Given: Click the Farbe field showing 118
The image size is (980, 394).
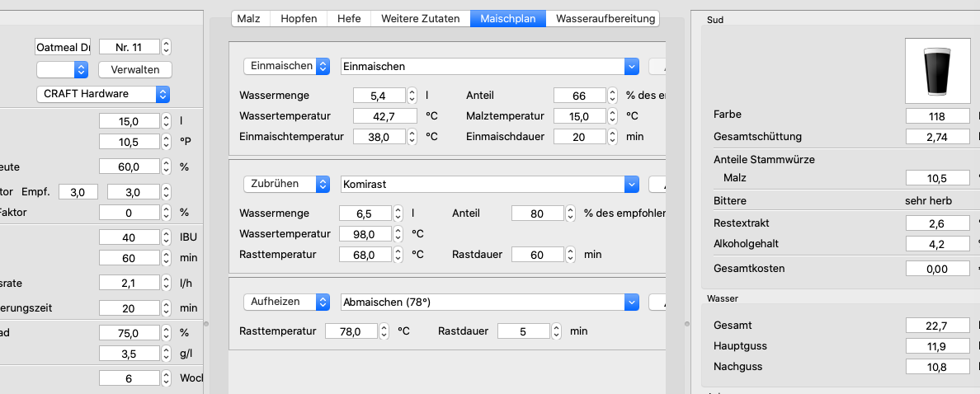Looking at the screenshot, I should click(937, 116).
